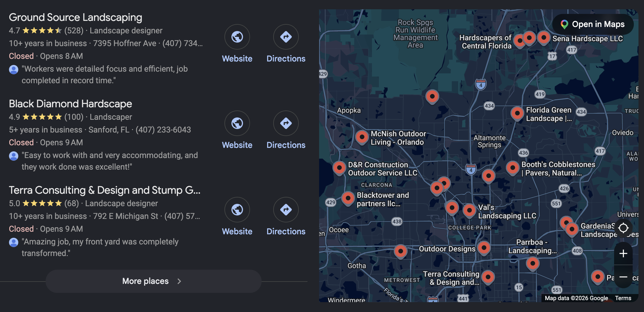This screenshot has height=312, width=644.
Task: Click the "792 E Michigan St" address line
Action: pos(126,216)
